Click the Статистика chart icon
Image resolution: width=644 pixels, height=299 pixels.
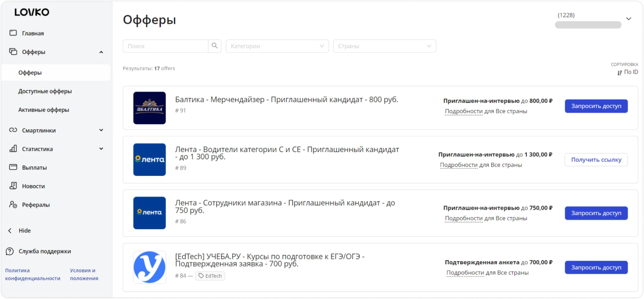(13, 149)
